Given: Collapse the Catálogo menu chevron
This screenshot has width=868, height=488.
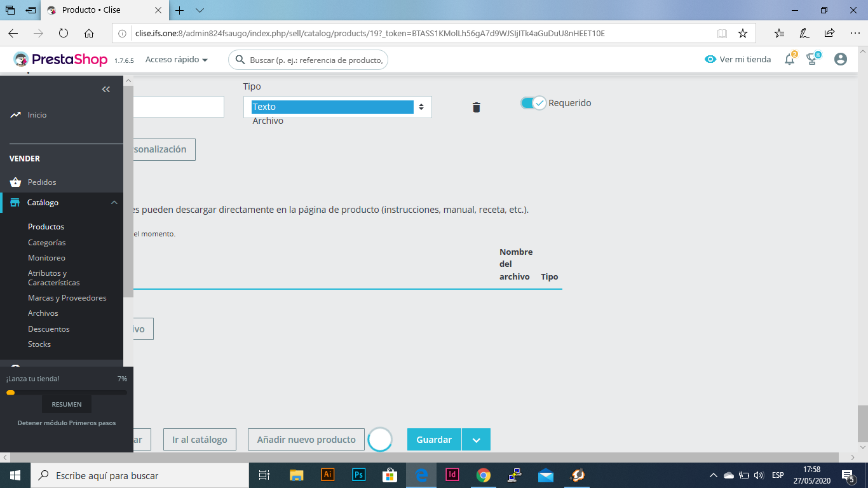Looking at the screenshot, I should pyautogui.click(x=114, y=203).
